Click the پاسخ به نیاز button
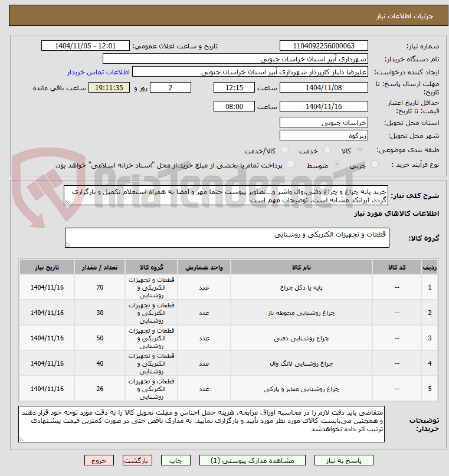This screenshot has width=449, height=476. pyautogui.click(x=343, y=460)
